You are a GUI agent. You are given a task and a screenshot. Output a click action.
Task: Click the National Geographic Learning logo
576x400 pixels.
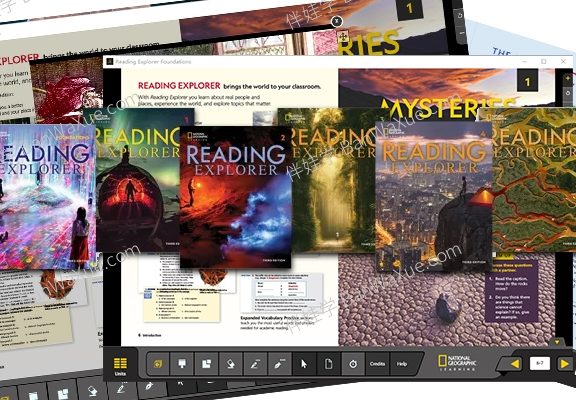[457, 363]
